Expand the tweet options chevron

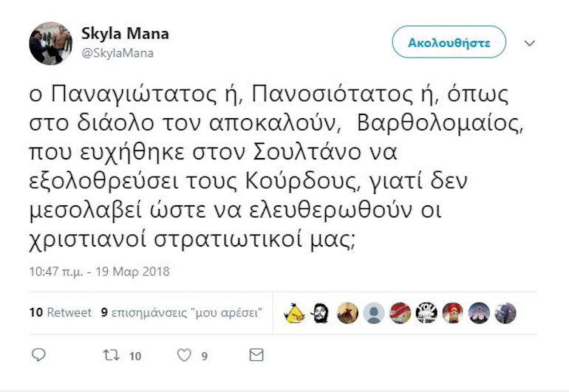(530, 43)
